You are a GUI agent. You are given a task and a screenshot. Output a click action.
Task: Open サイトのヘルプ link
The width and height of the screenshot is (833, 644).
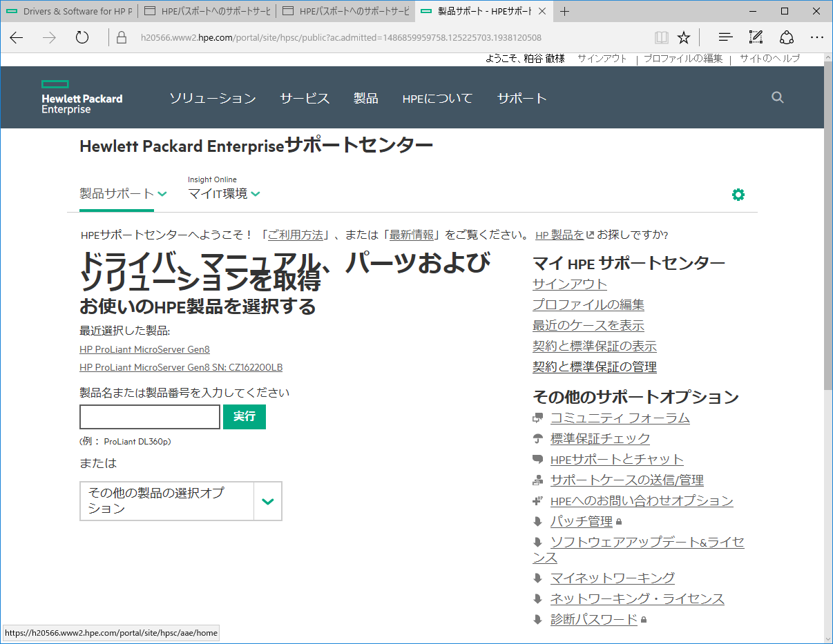click(769, 59)
